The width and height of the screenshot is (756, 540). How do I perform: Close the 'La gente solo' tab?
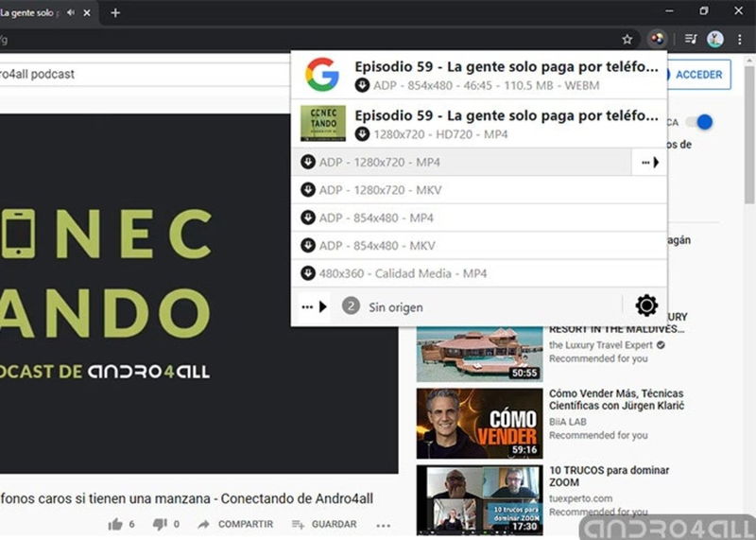[x=87, y=13]
